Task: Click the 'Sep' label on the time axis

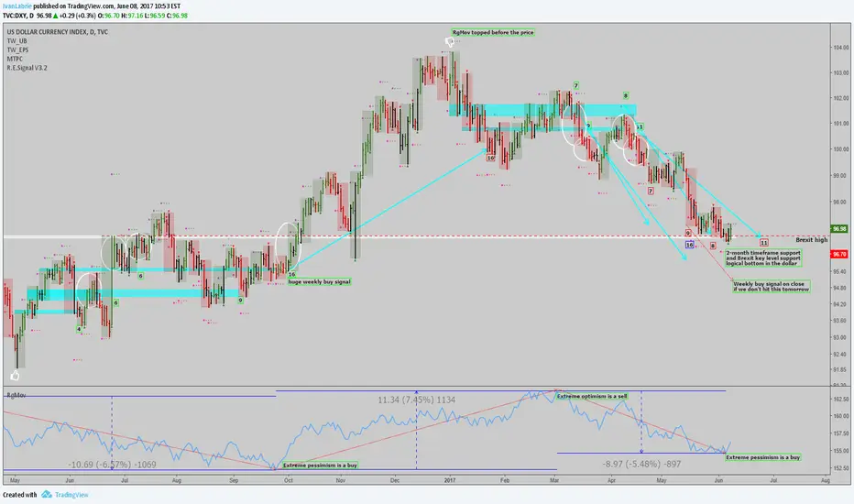Action: click(x=234, y=480)
